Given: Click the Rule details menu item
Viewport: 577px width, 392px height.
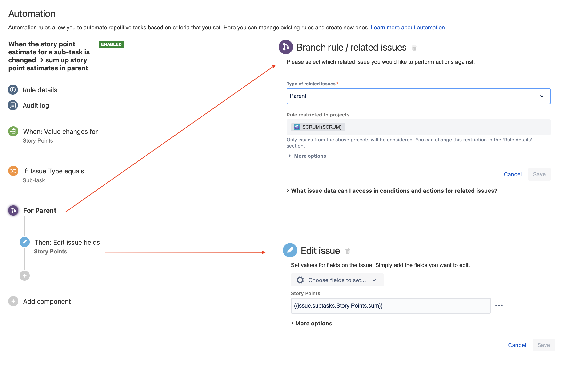Looking at the screenshot, I should click(x=40, y=90).
